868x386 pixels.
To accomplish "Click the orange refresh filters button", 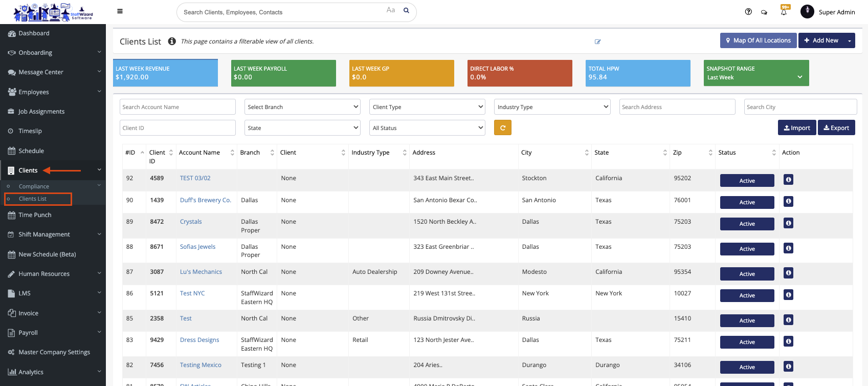I will click(502, 127).
